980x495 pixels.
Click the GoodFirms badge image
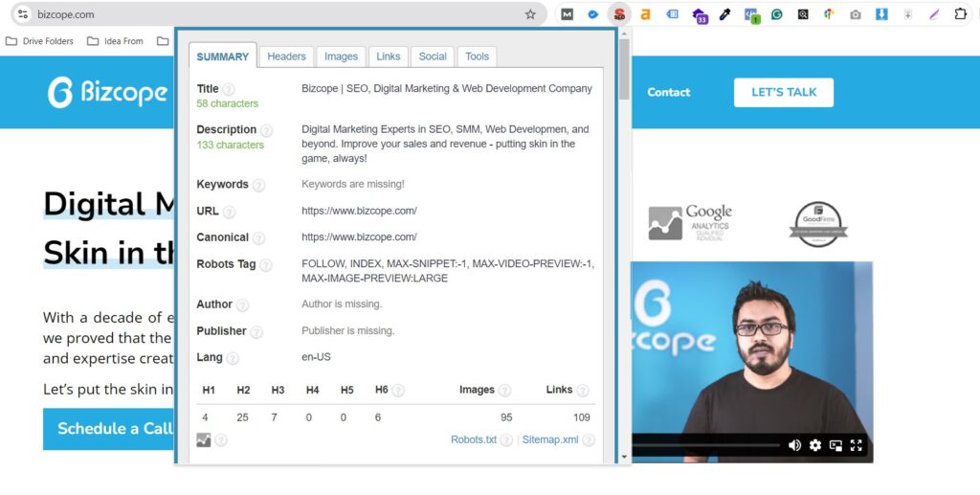click(x=818, y=224)
